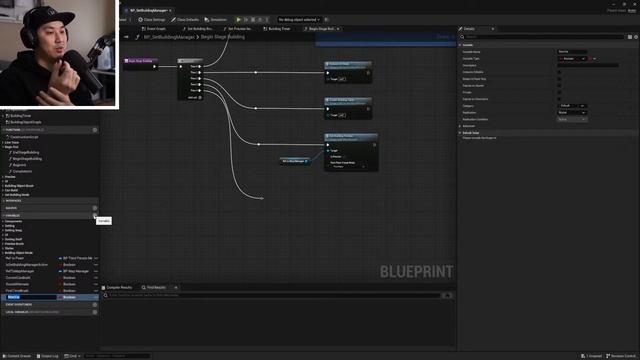Switch to the Event Graph tab

click(153, 29)
